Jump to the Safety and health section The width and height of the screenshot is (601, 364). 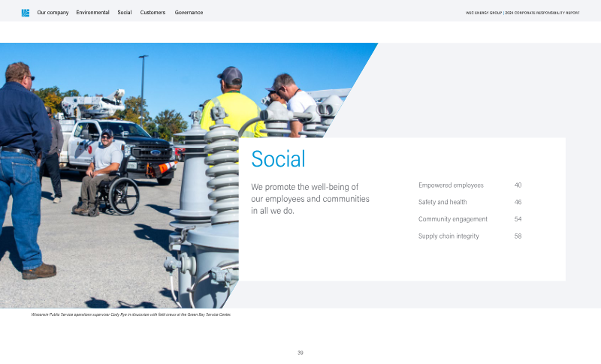click(442, 203)
